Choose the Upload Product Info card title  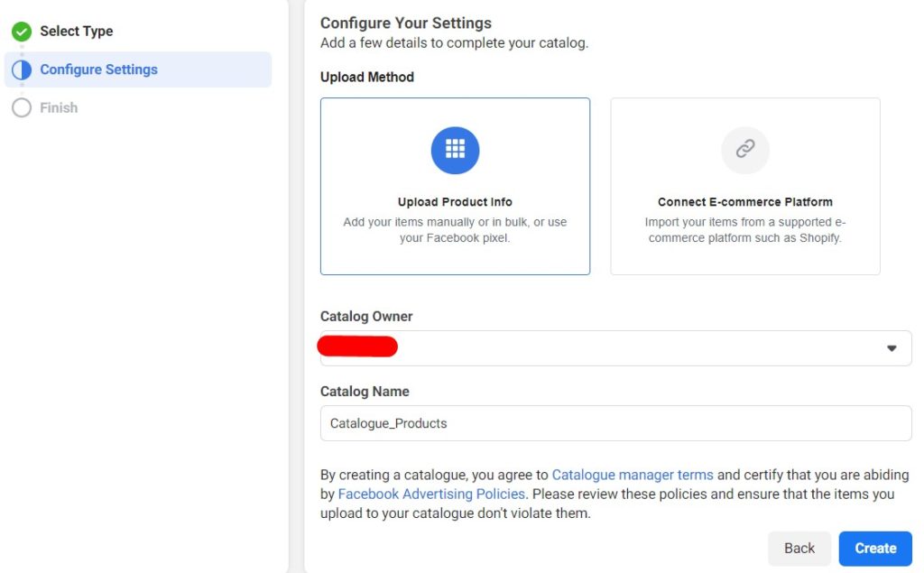pos(455,202)
